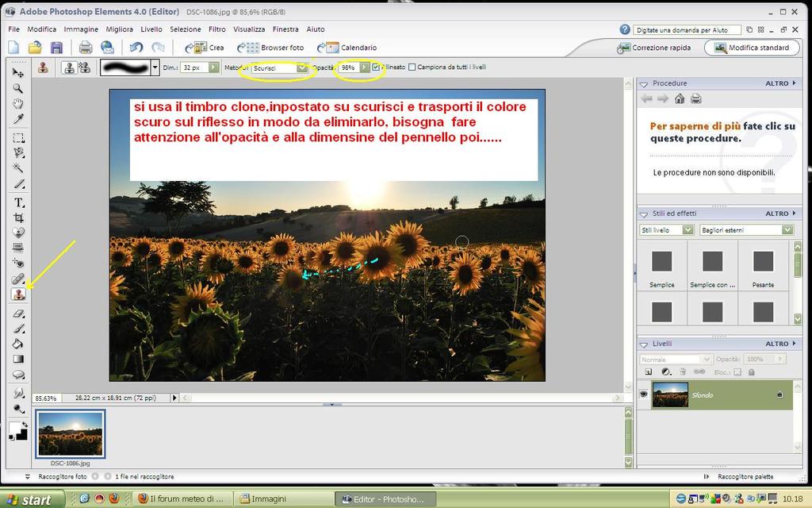Open the Metodo dropdown showing Scurisci
The image size is (812, 508).
point(301,67)
